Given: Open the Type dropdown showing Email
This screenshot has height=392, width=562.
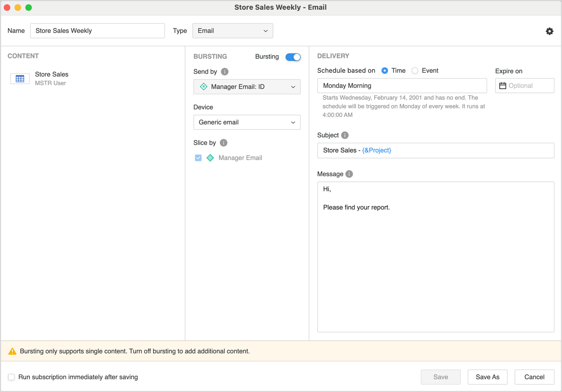Looking at the screenshot, I should [232, 31].
